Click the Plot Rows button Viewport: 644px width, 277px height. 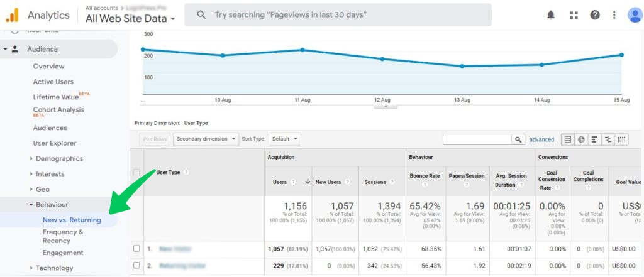tap(155, 139)
